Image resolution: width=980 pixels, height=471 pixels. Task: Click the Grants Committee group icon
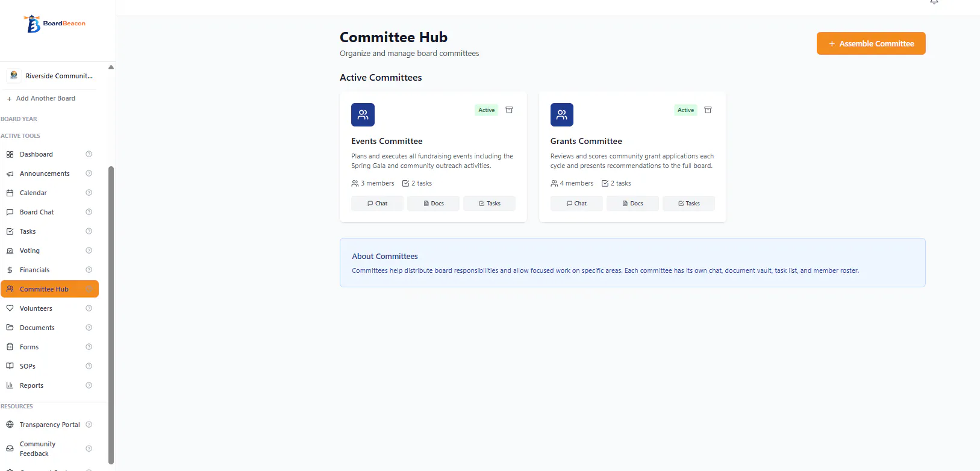pos(562,114)
